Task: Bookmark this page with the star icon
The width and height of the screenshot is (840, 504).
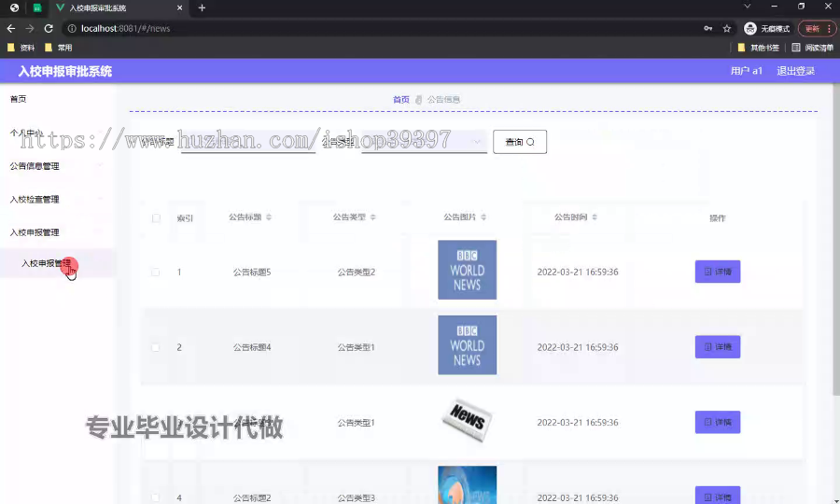Action: (x=726, y=28)
